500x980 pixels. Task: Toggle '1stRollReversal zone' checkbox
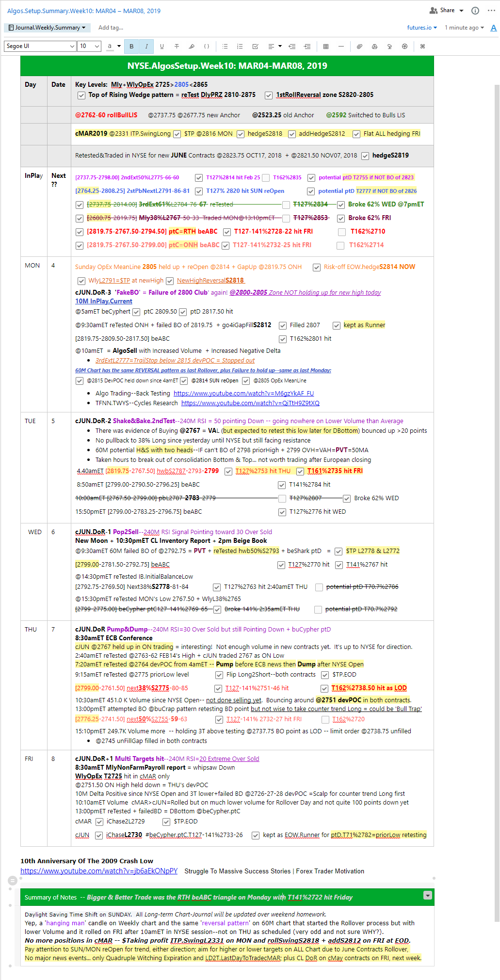pyautogui.click(x=269, y=95)
